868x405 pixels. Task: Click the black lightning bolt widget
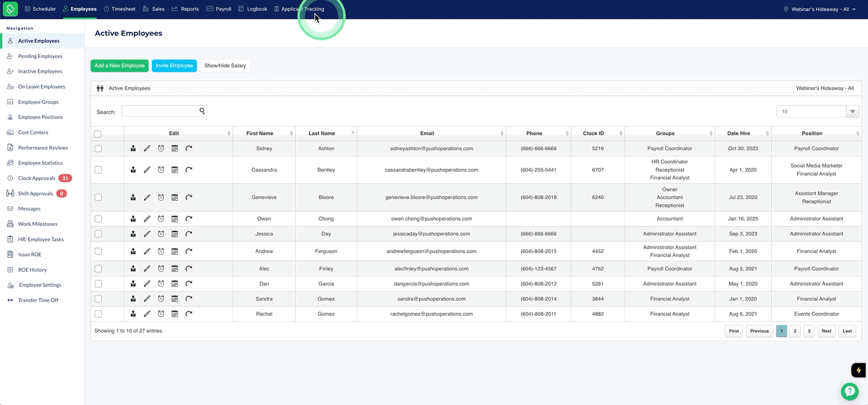click(859, 370)
